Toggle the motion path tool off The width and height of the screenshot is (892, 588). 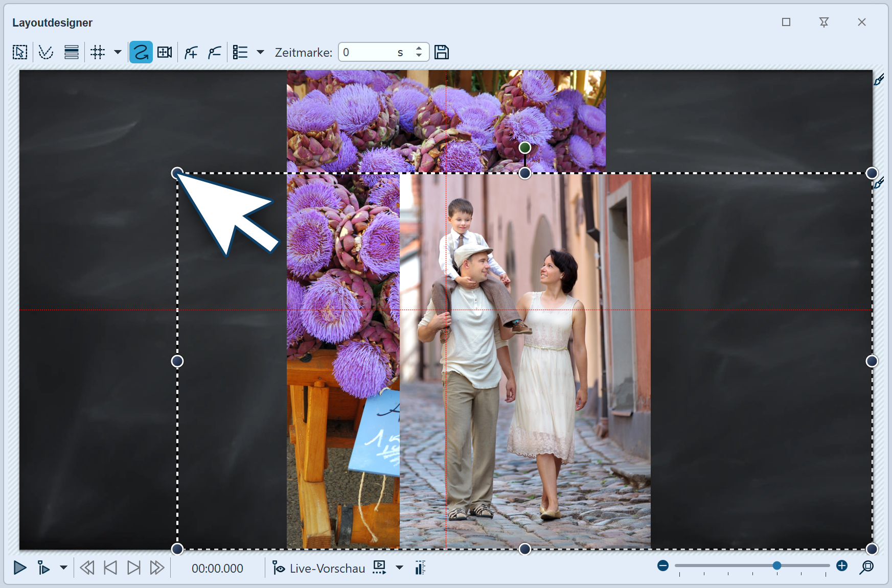[141, 52]
